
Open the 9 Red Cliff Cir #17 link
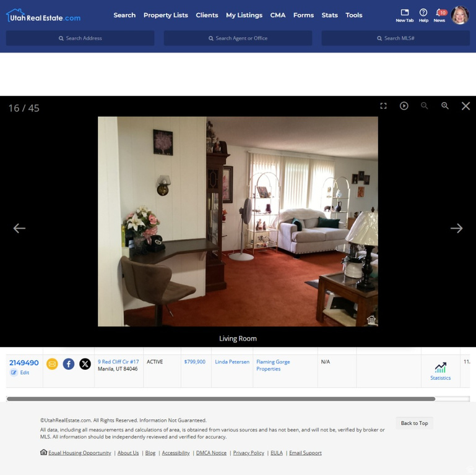tap(118, 362)
